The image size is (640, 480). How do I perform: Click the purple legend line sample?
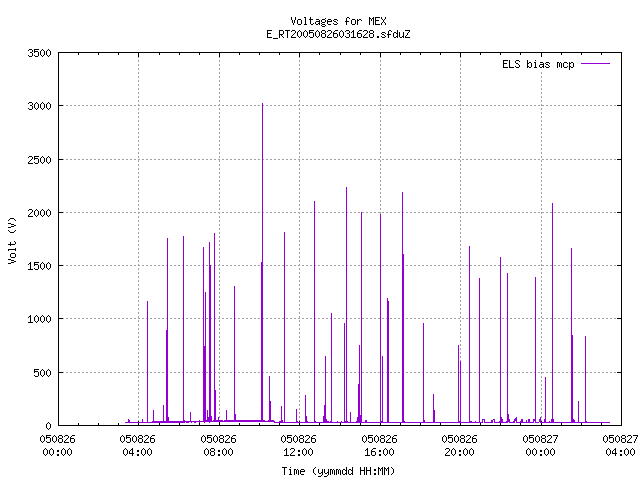click(595, 64)
